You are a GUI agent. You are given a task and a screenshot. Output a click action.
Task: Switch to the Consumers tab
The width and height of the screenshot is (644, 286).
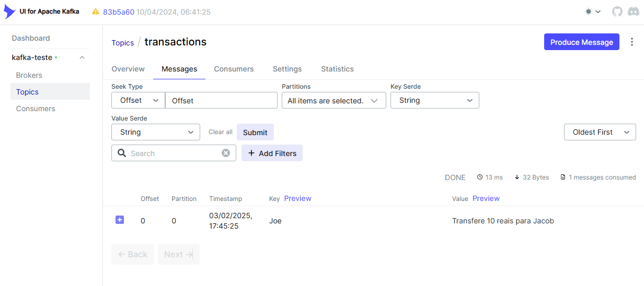tap(234, 69)
